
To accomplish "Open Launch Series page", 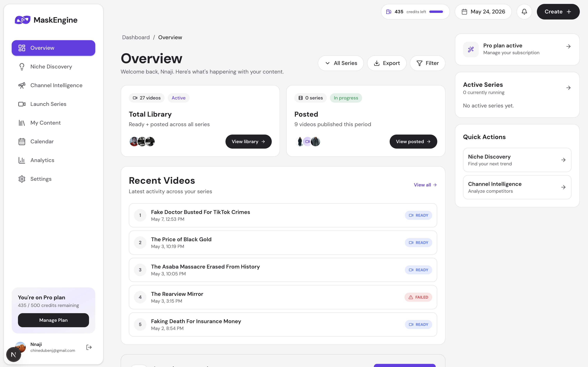I will (x=53, y=104).
